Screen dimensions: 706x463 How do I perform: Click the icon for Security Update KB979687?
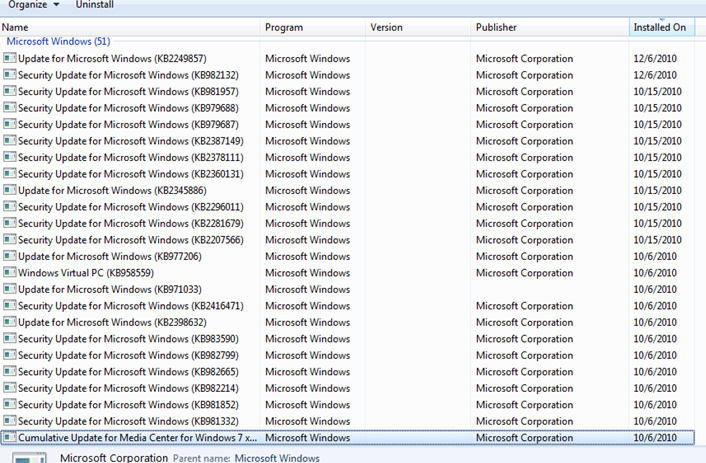9,124
